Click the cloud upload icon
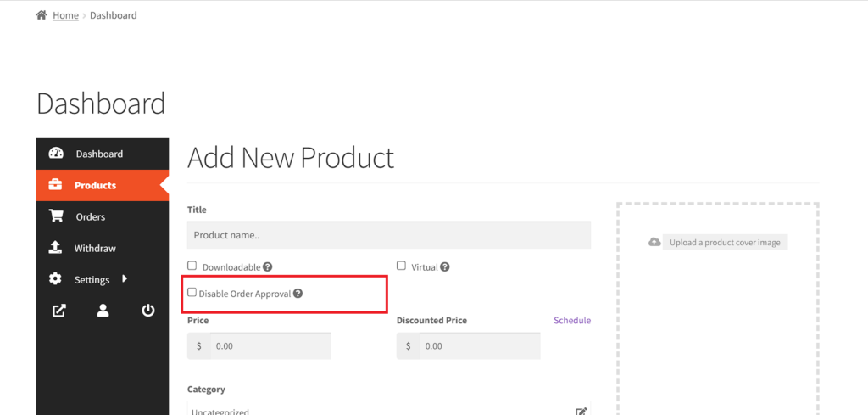Screen dimensions: 868x415 point(654,242)
